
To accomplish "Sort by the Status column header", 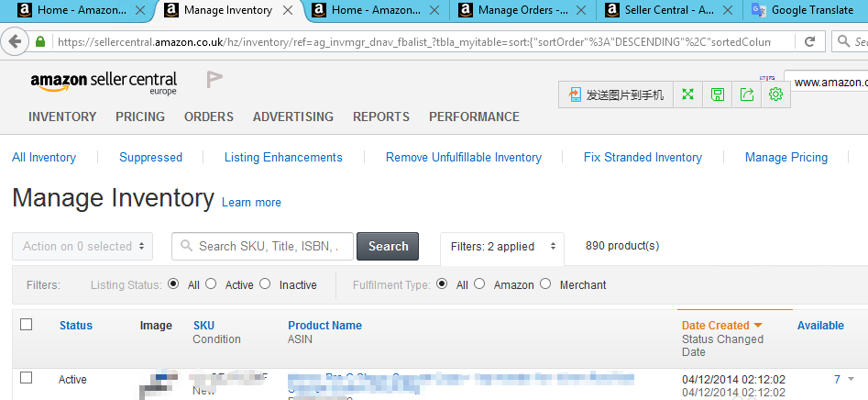I will pos(76,326).
